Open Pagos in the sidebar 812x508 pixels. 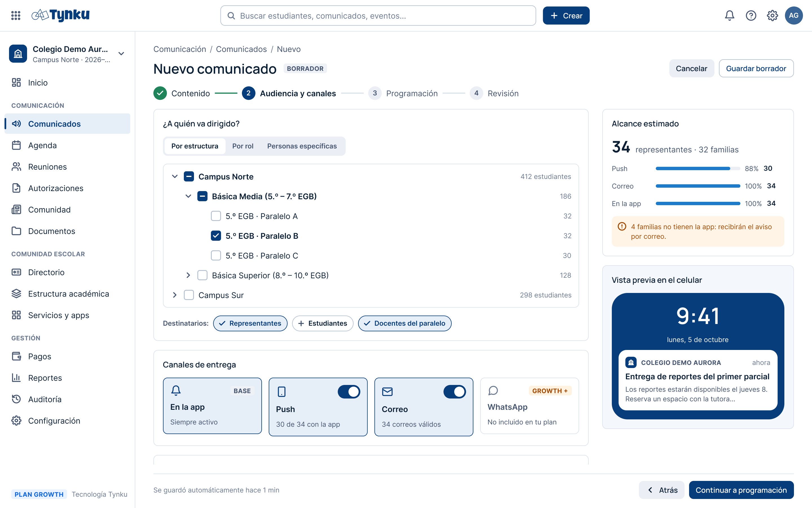(x=67, y=356)
